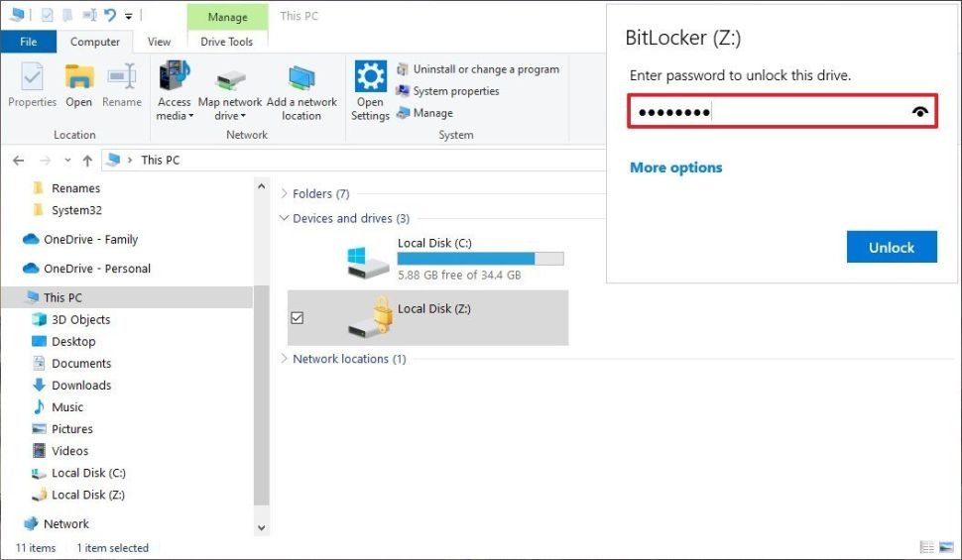
Task: Click This PC address bar path
Action: click(x=160, y=161)
